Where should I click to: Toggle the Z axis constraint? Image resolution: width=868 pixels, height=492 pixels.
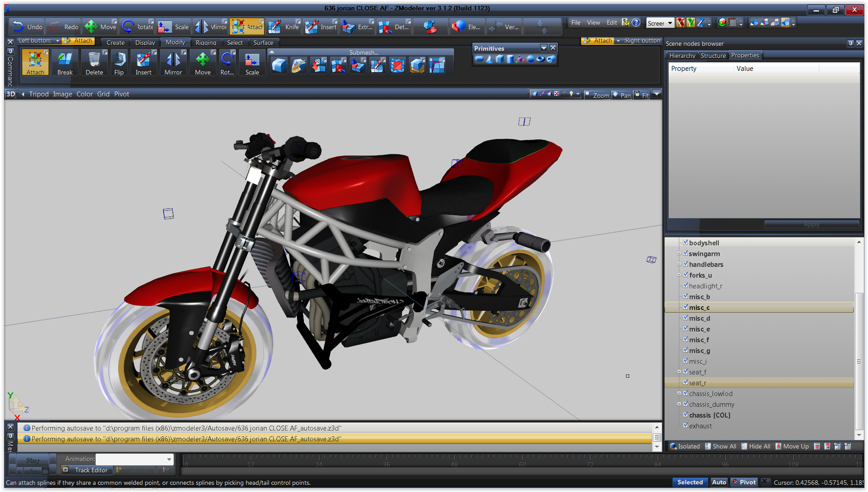[x=701, y=22]
